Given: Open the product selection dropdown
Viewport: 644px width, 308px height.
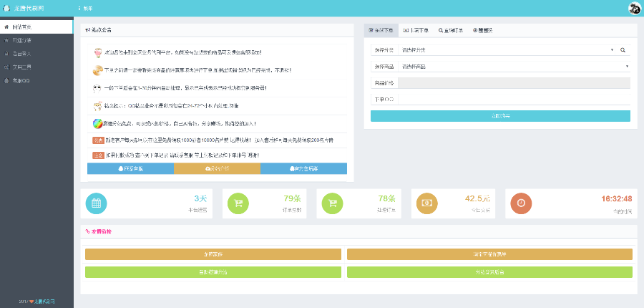Looking at the screenshot, I should [514, 66].
